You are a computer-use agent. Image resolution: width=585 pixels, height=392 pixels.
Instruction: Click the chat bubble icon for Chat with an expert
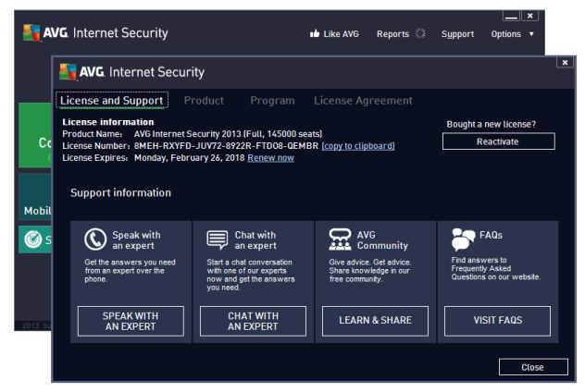tap(218, 240)
